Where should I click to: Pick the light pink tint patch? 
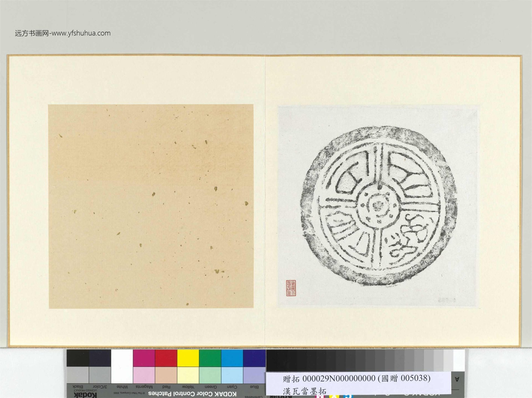(x=144, y=375)
